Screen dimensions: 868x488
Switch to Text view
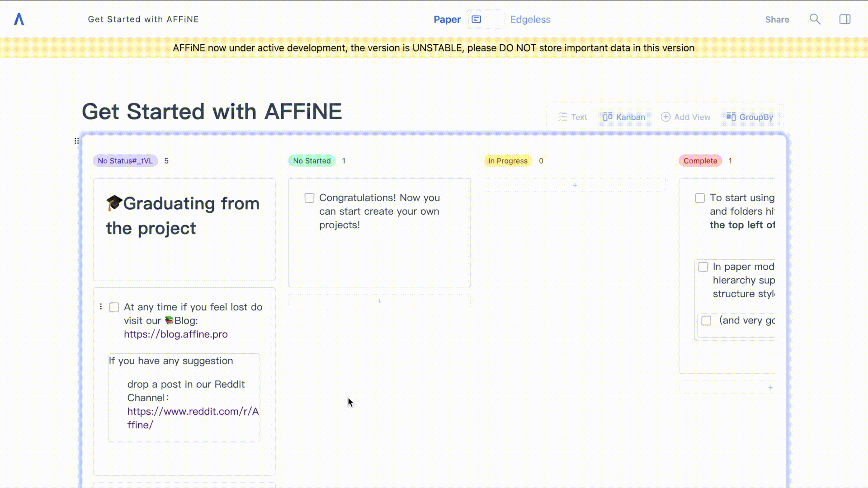tap(572, 117)
